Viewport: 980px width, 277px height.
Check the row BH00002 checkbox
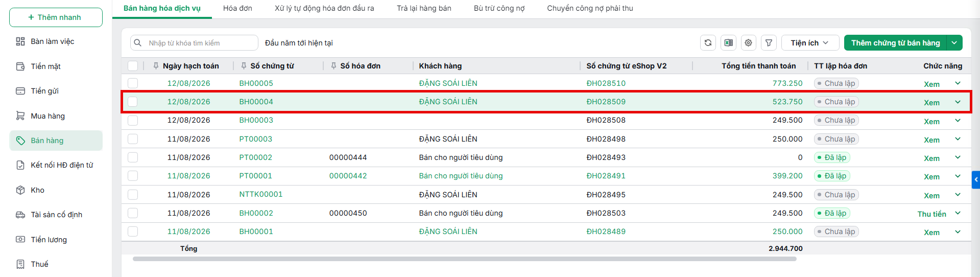(133, 213)
